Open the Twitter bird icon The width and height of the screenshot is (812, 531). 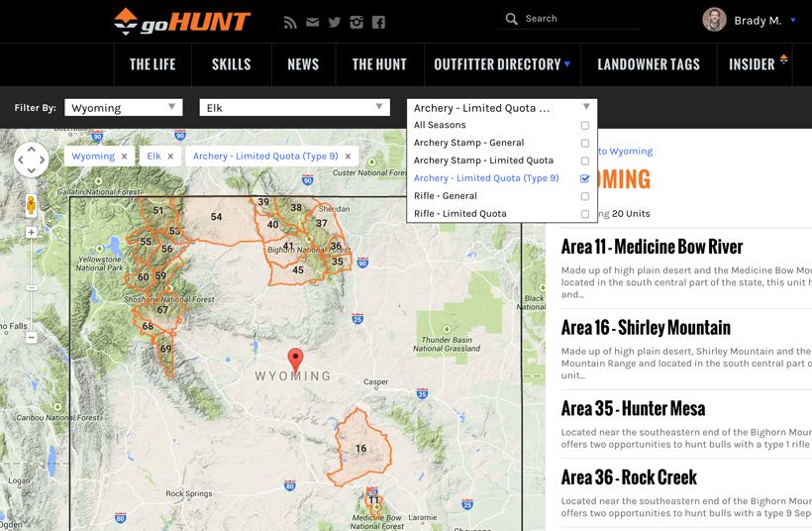tap(335, 22)
